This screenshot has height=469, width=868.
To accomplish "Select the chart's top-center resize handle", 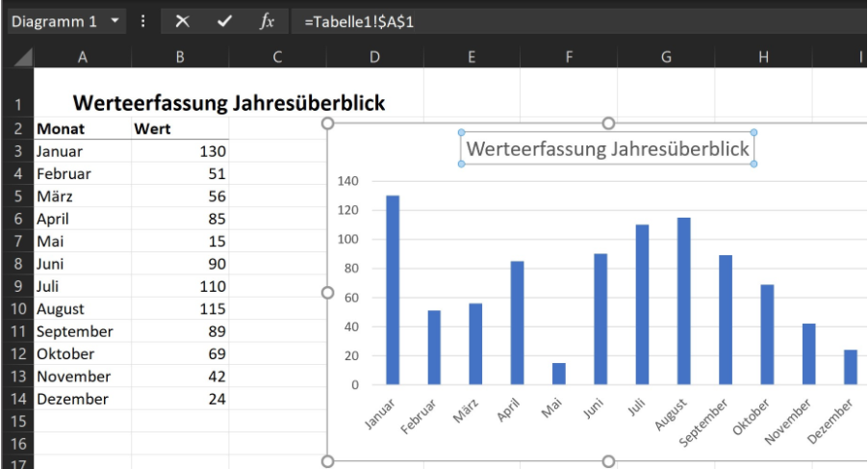I will click(608, 123).
